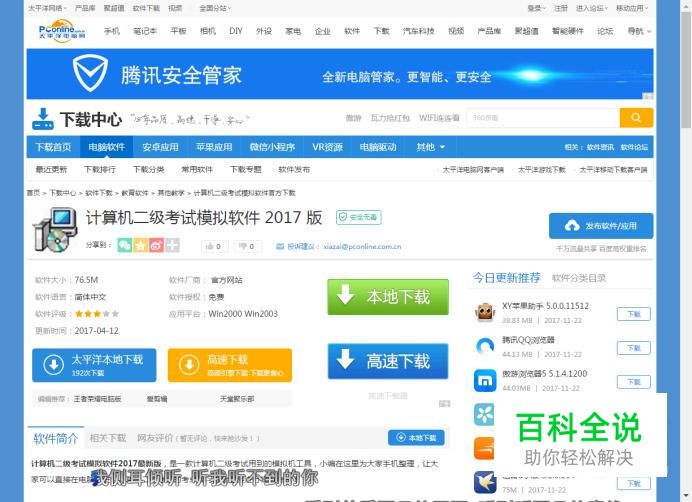
Task: Open the VR资源 tab
Action: [x=327, y=147]
